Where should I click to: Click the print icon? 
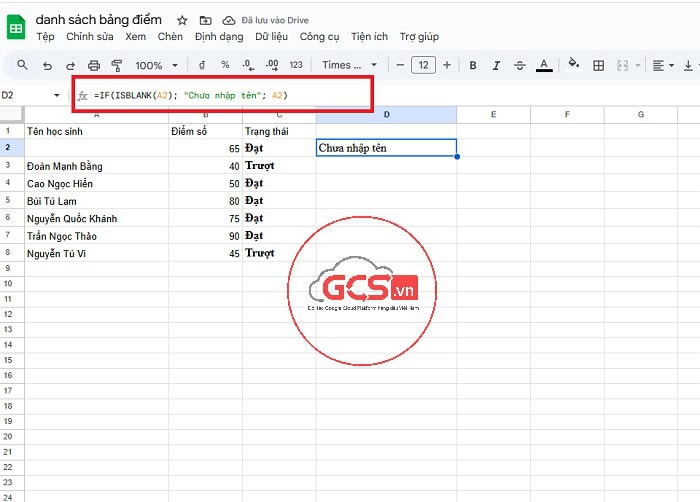[94, 65]
